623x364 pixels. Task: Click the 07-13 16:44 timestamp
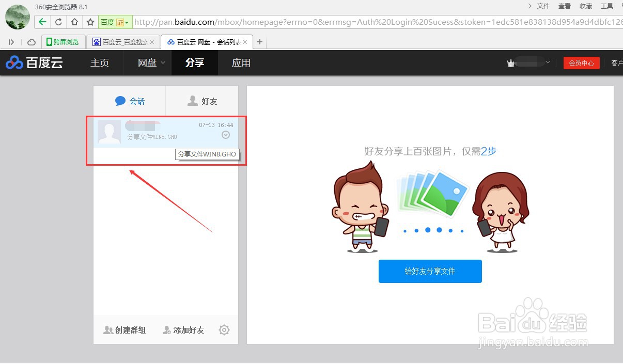click(x=216, y=125)
